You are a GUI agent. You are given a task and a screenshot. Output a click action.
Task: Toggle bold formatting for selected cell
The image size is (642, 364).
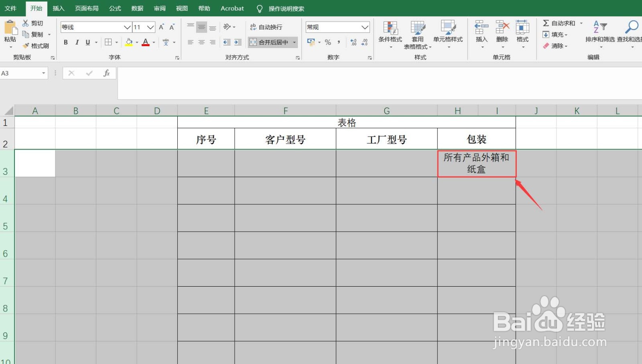(x=65, y=42)
